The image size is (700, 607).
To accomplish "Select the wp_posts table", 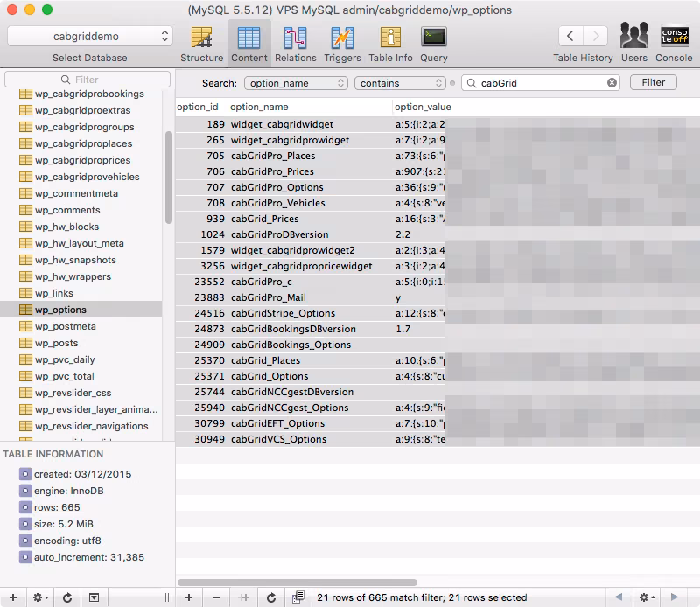I will point(80,343).
